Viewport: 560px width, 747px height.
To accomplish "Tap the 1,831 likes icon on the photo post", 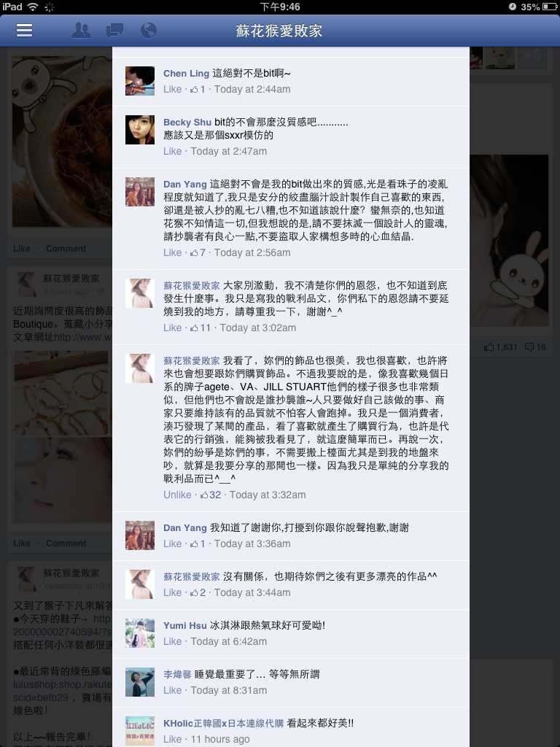I will (x=489, y=347).
